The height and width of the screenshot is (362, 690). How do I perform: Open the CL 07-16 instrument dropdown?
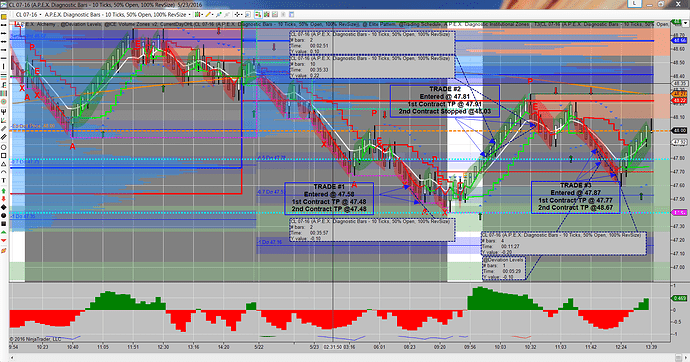[26, 15]
